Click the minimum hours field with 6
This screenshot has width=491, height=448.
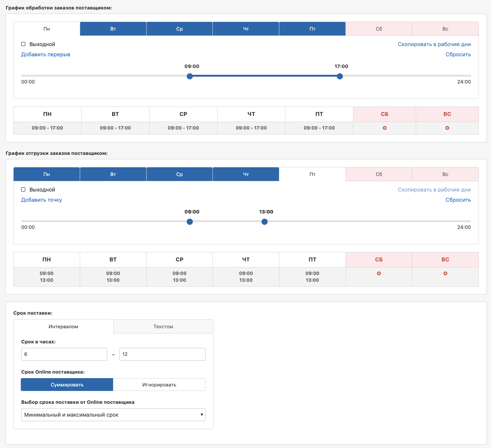(x=64, y=354)
